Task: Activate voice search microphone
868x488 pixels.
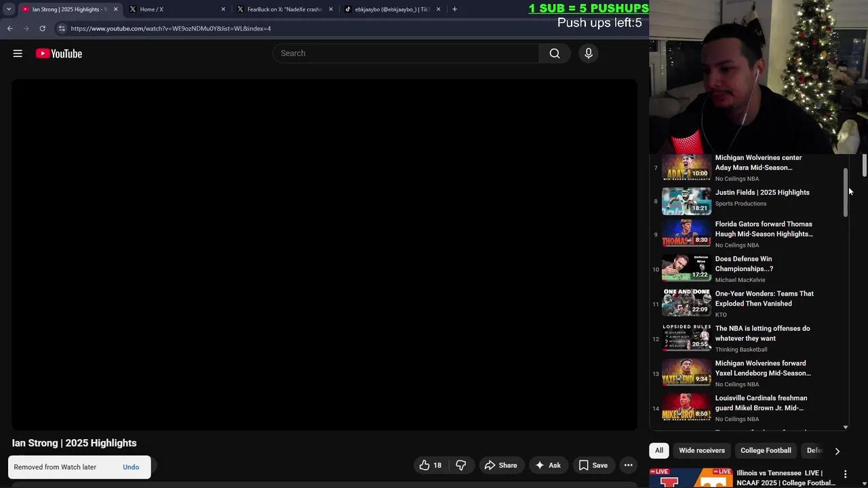Action: point(589,54)
